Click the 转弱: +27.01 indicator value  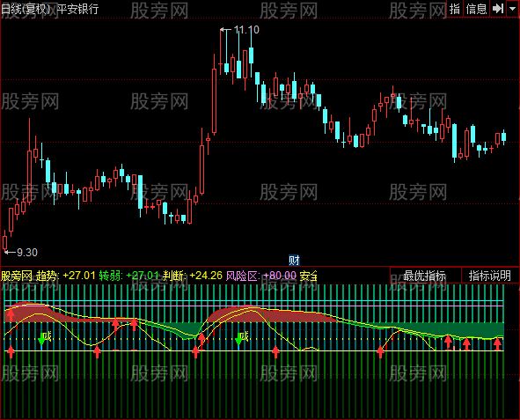129,276
